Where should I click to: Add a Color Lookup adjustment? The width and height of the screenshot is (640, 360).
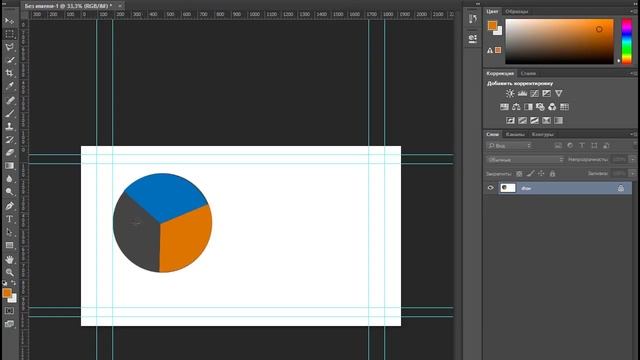(564, 107)
